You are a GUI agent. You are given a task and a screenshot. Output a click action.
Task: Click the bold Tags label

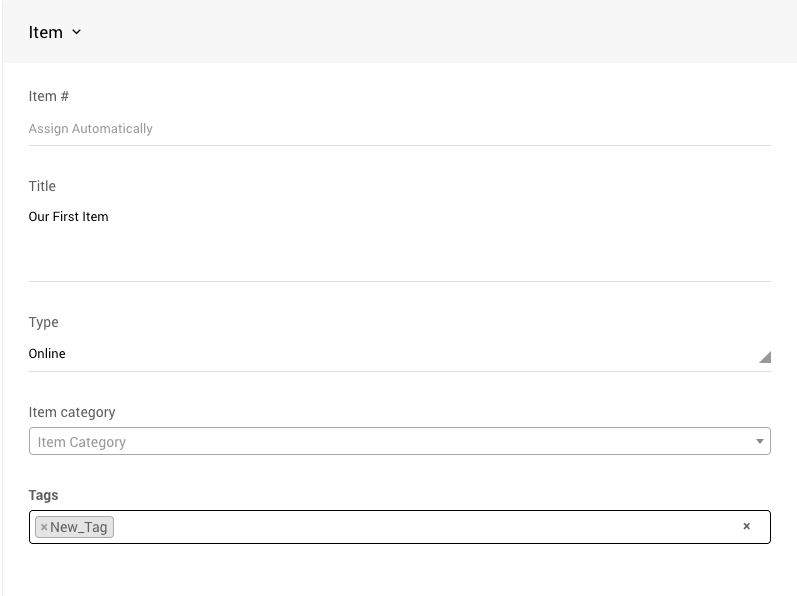(43, 495)
